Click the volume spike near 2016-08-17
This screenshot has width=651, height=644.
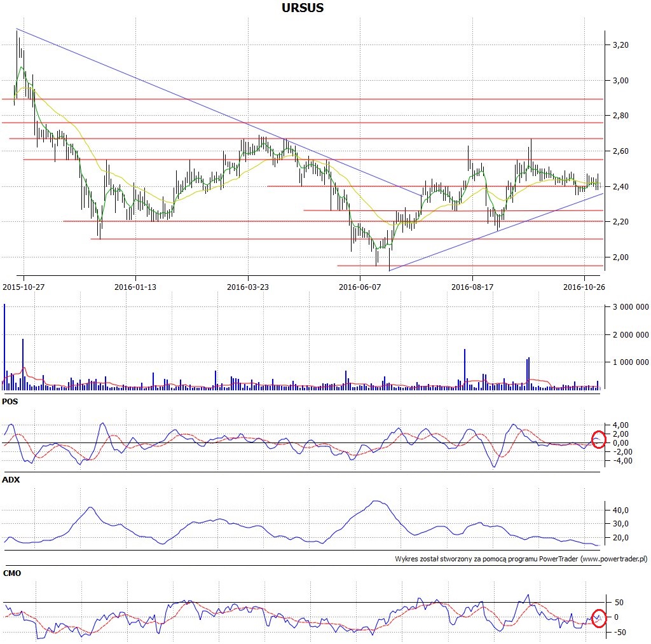(x=465, y=369)
